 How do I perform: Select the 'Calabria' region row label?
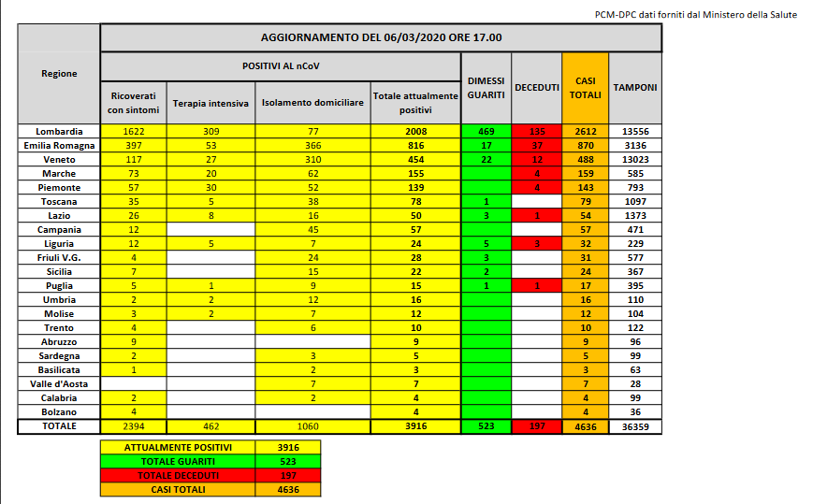(59, 397)
